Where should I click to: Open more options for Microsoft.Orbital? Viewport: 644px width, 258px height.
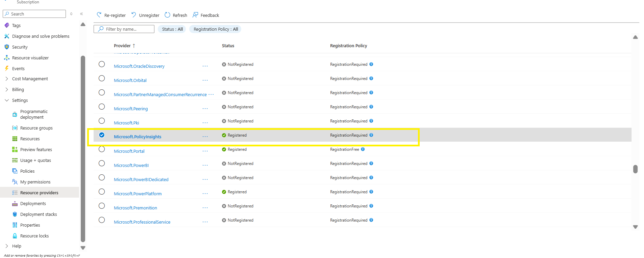click(x=205, y=80)
